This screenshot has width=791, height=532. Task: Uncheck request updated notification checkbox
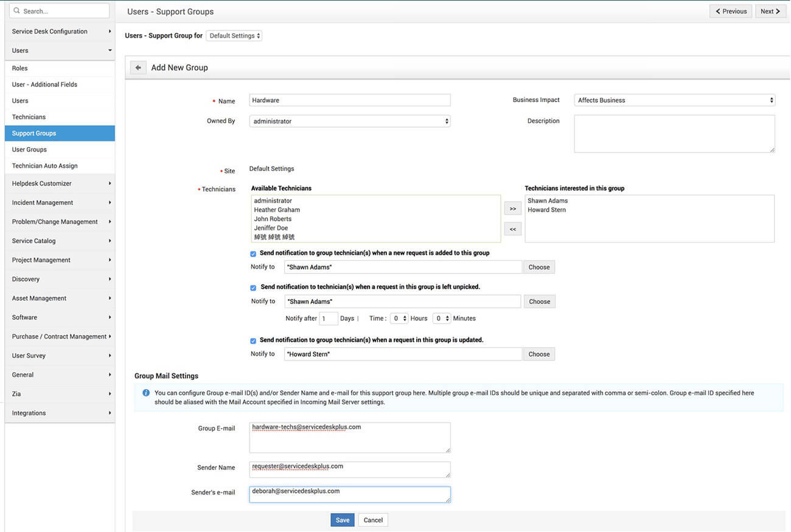point(253,340)
